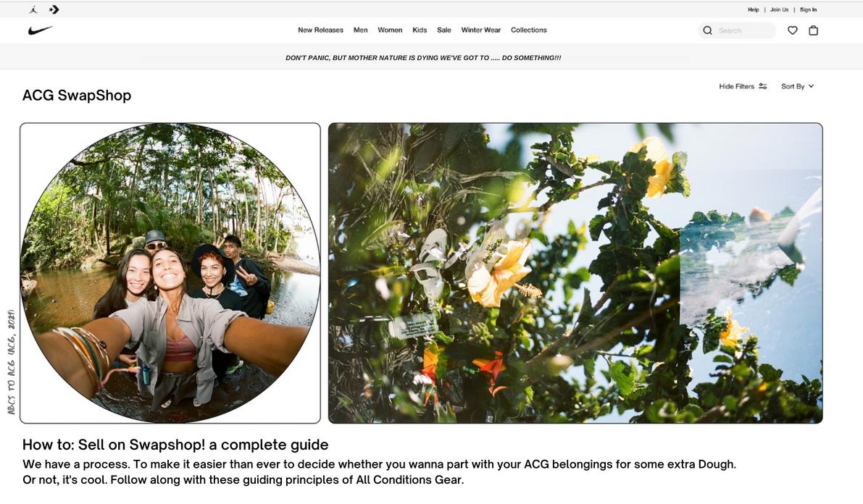The height and width of the screenshot is (504, 863).
Task: Open the Jordan brand icon
Action: (x=33, y=9)
